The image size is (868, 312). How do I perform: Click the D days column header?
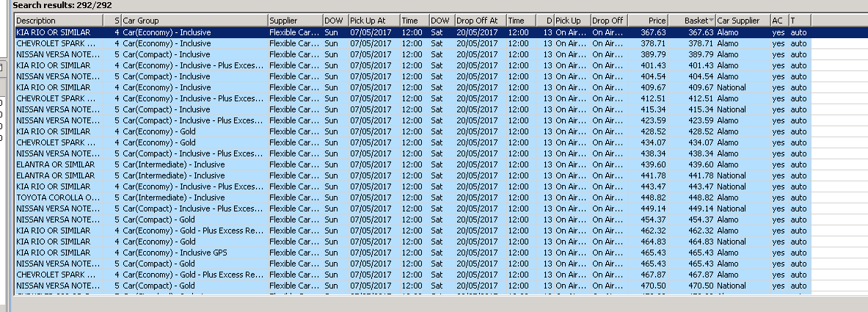click(x=544, y=21)
